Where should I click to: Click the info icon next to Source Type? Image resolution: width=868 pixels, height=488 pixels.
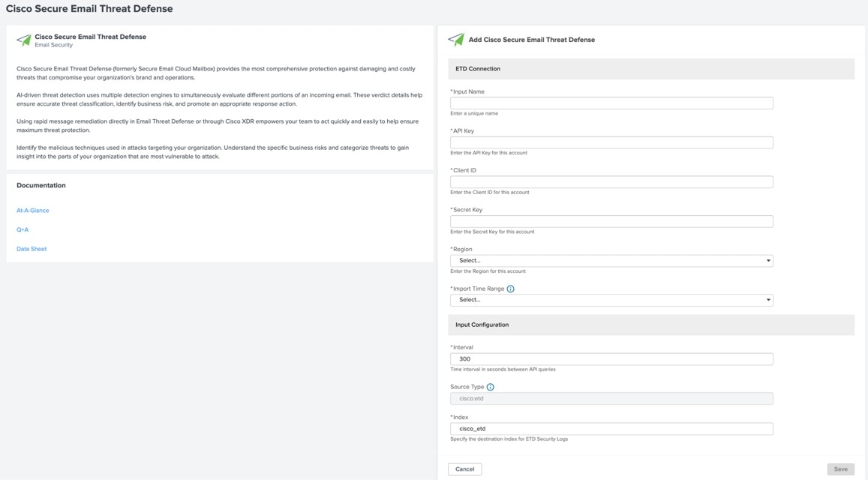pos(490,387)
